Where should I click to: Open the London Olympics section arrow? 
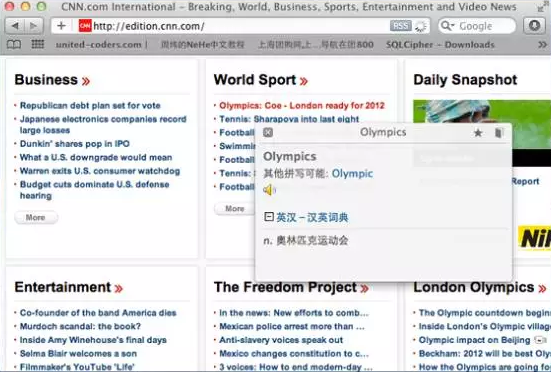542,288
